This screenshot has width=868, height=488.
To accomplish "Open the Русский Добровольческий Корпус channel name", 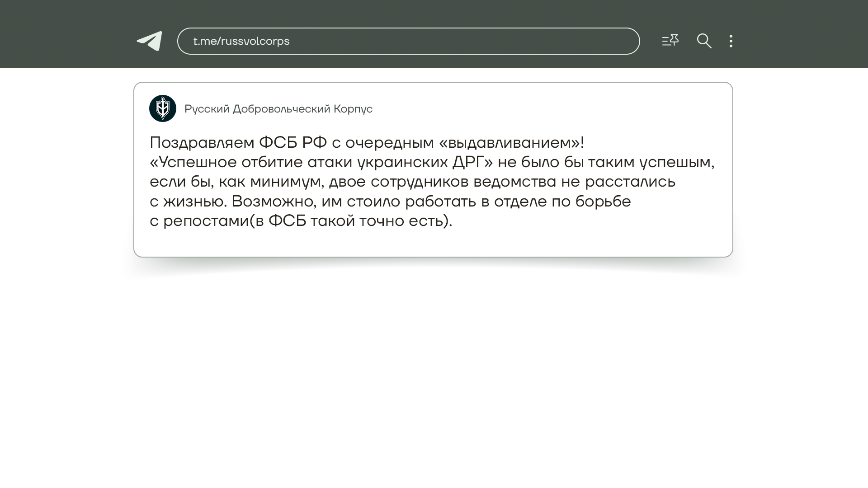I will point(278,109).
